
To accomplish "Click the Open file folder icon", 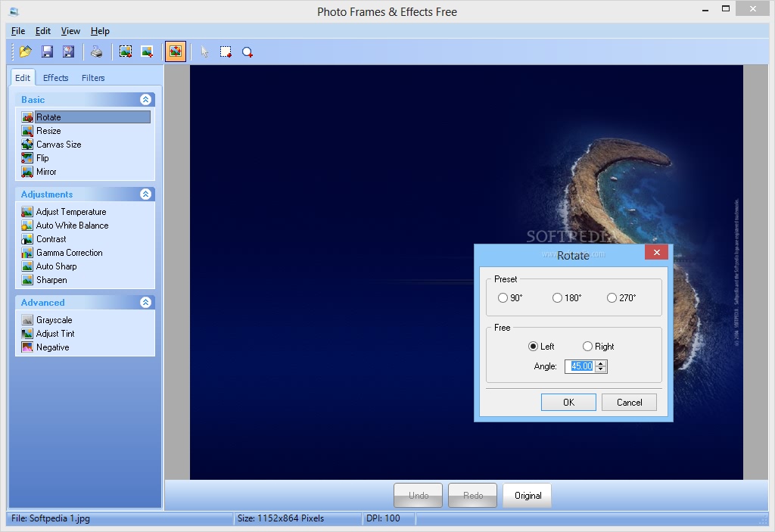I will (25, 51).
